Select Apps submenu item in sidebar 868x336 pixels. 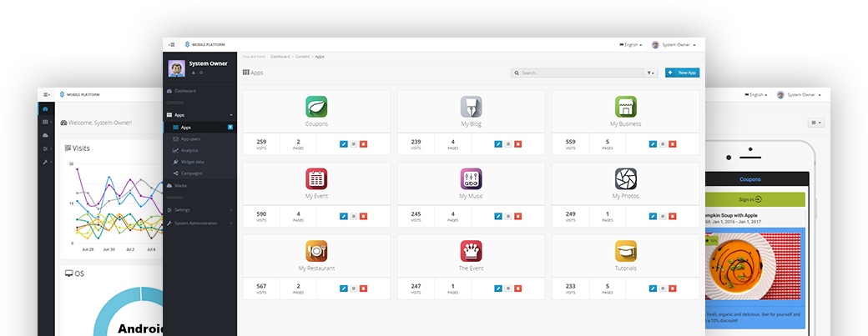coord(199,128)
